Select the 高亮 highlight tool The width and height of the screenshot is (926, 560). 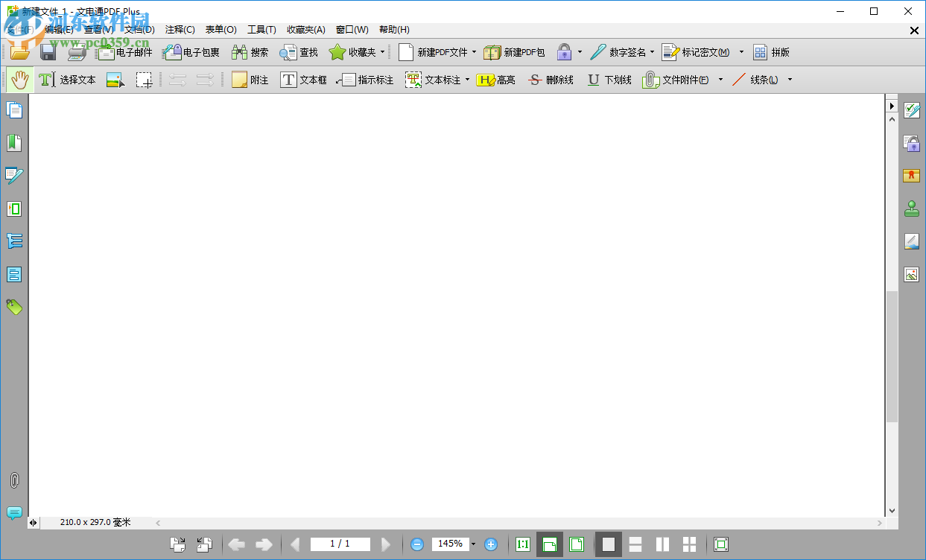coord(496,80)
